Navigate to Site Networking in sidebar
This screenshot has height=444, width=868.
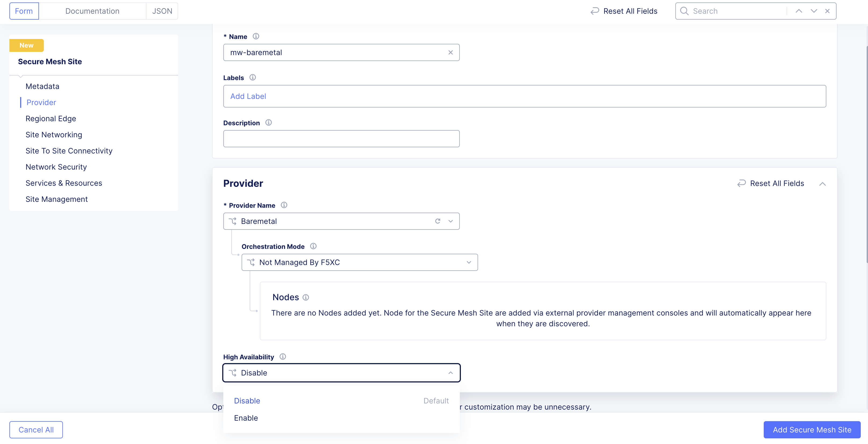[53, 135]
